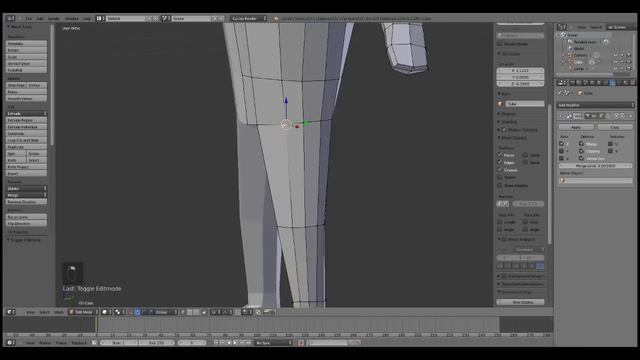The width and height of the screenshot is (640, 360).
Task: Click the timeline editor type icon
Action: [x=11, y=342]
